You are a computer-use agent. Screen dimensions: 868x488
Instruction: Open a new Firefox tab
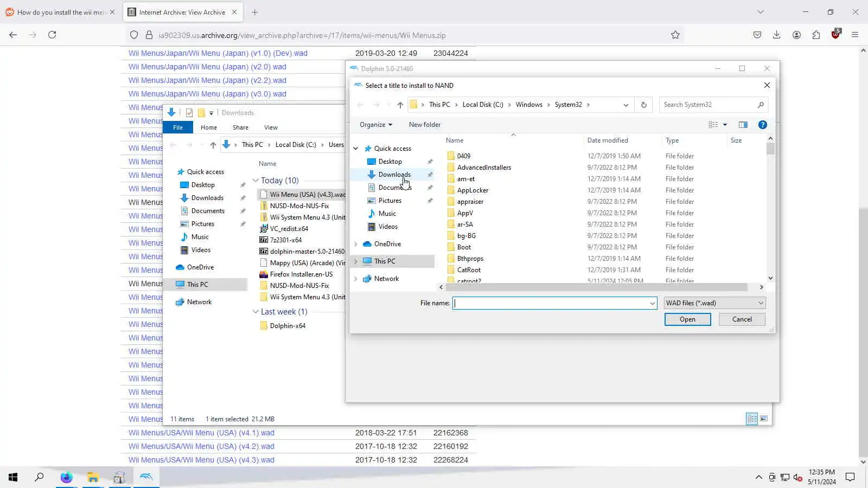click(x=255, y=12)
